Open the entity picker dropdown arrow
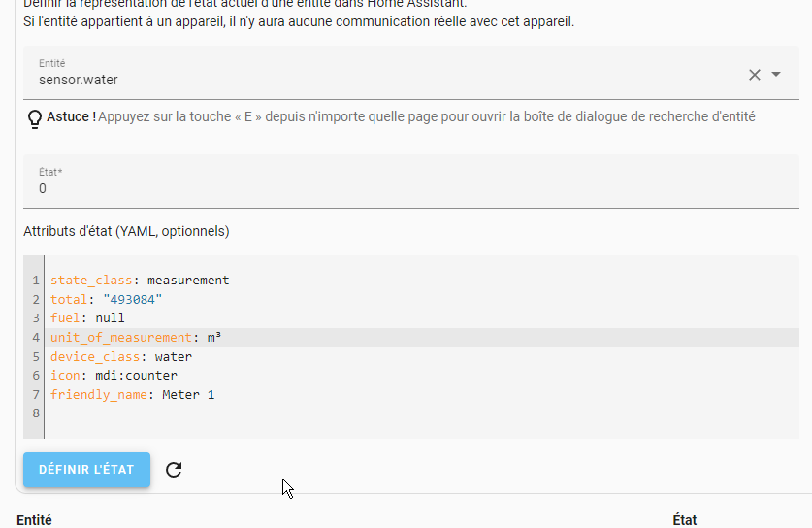 tap(776, 74)
